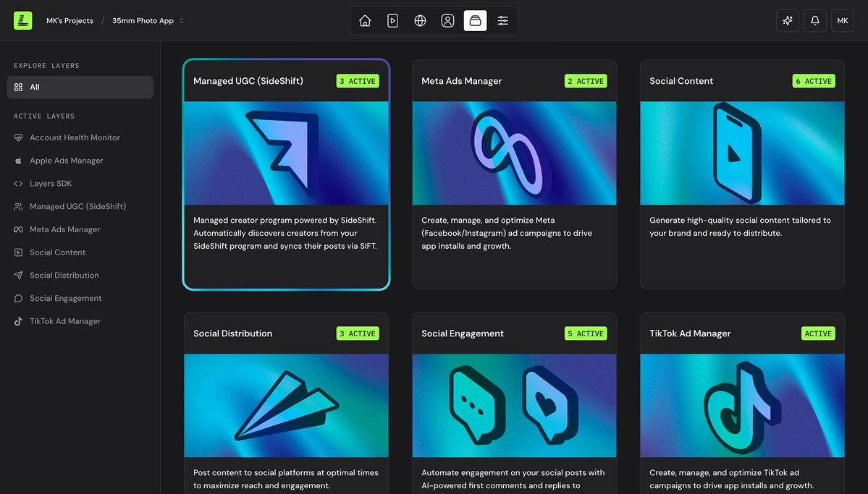This screenshot has width=868, height=494.
Task: Open the Managed UGC (SideShift) card title
Action: click(248, 81)
